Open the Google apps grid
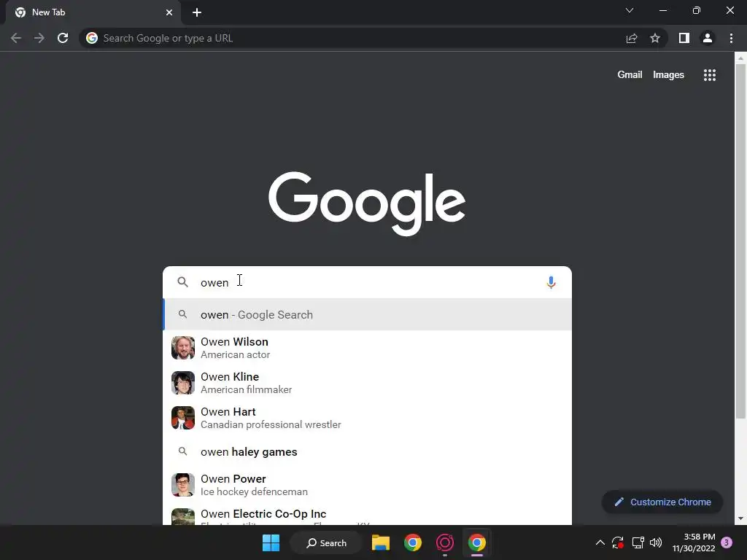The image size is (747, 560). click(710, 75)
